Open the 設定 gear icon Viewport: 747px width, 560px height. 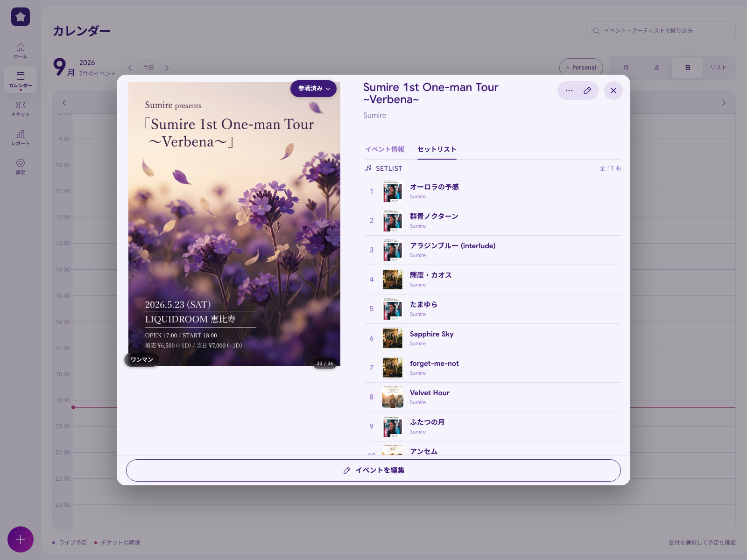click(21, 167)
